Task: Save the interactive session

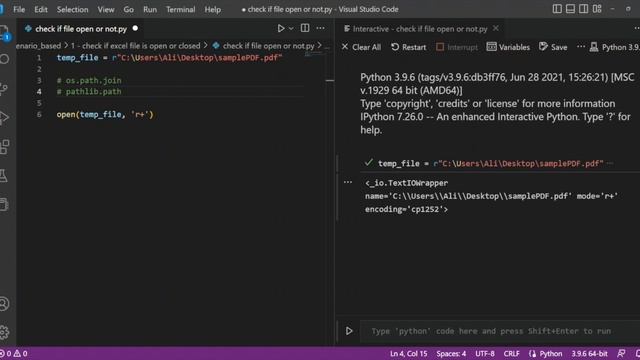Action: pyautogui.click(x=553, y=47)
